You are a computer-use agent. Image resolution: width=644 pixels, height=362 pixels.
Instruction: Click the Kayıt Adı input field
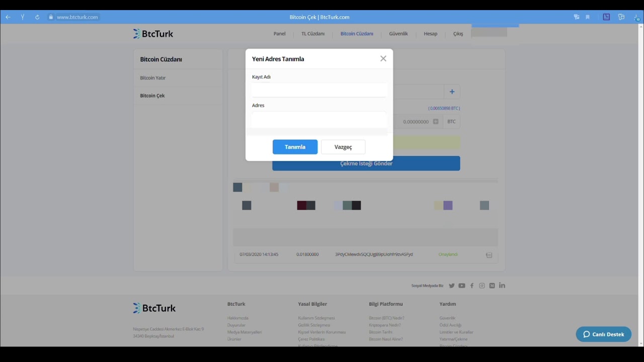pyautogui.click(x=319, y=90)
